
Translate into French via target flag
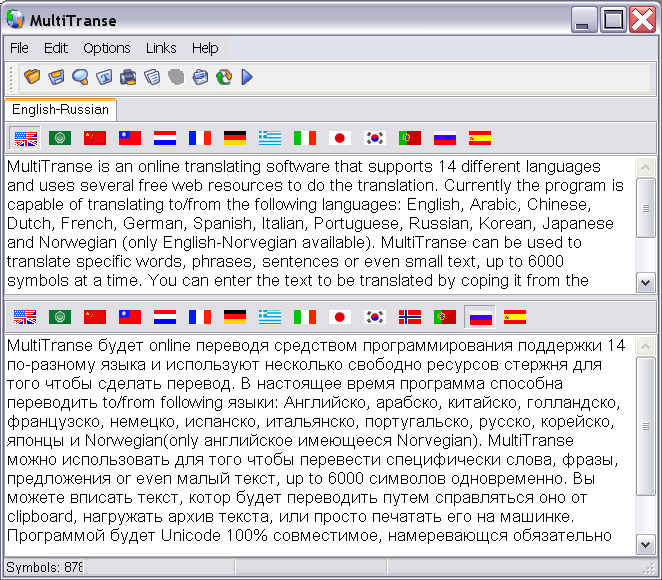pos(200,317)
